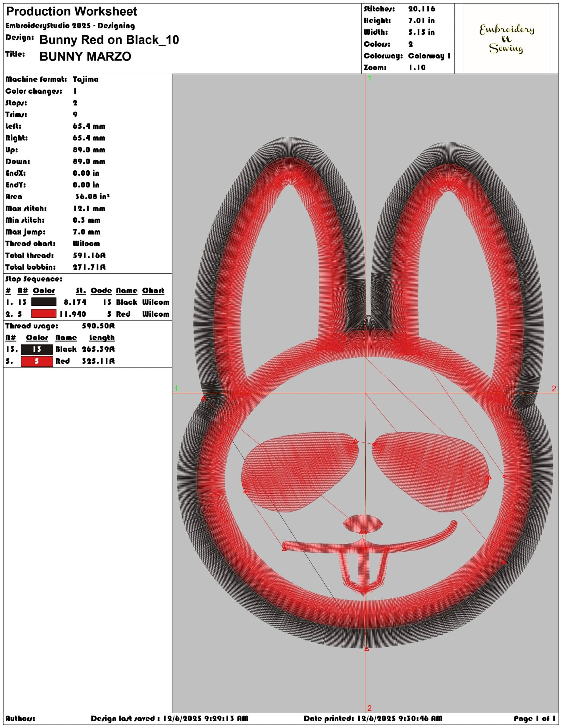Select the Total bobbin value '271.71ft'

pyautogui.click(x=89, y=267)
